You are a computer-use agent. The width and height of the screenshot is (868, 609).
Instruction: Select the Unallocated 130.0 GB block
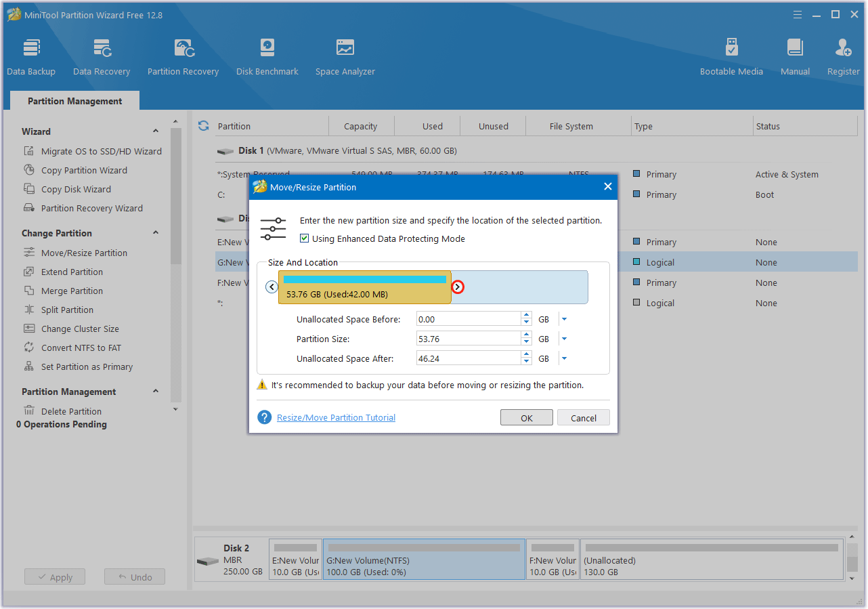[712, 560]
